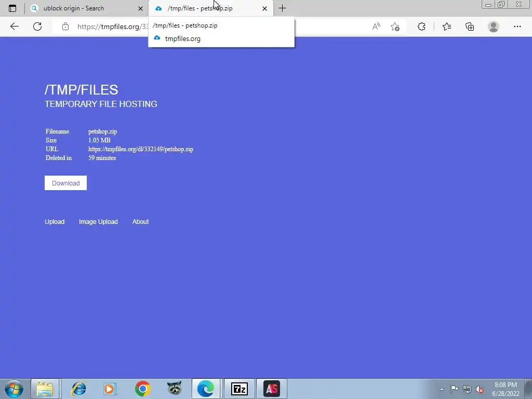The width and height of the screenshot is (532, 399).
Task: Show hidden tray icons arrow
Action: click(x=442, y=389)
